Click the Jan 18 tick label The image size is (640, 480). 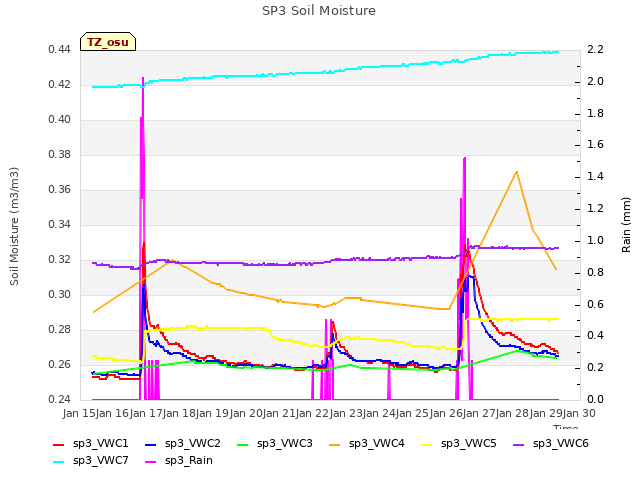click(x=180, y=413)
